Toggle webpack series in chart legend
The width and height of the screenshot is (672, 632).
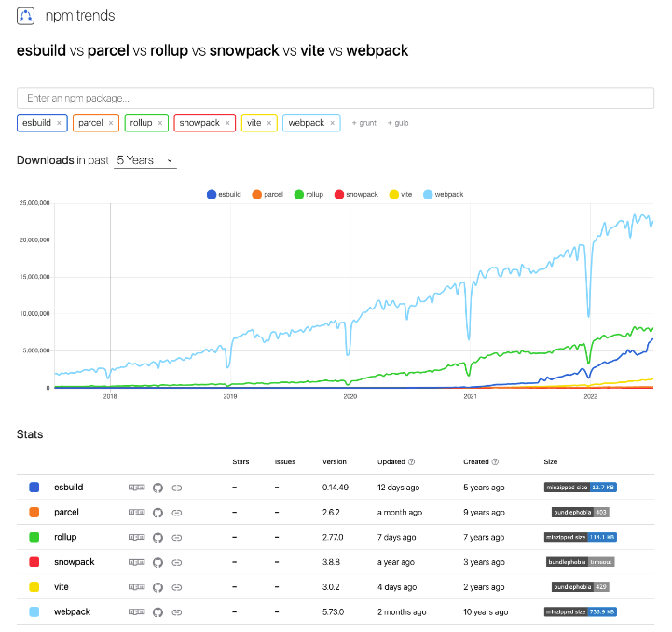coord(443,195)
